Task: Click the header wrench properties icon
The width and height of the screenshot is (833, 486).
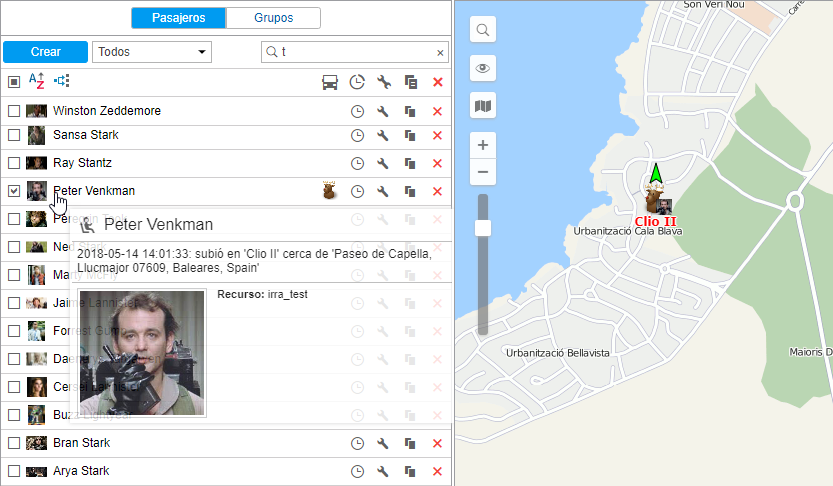Action: 384,82
